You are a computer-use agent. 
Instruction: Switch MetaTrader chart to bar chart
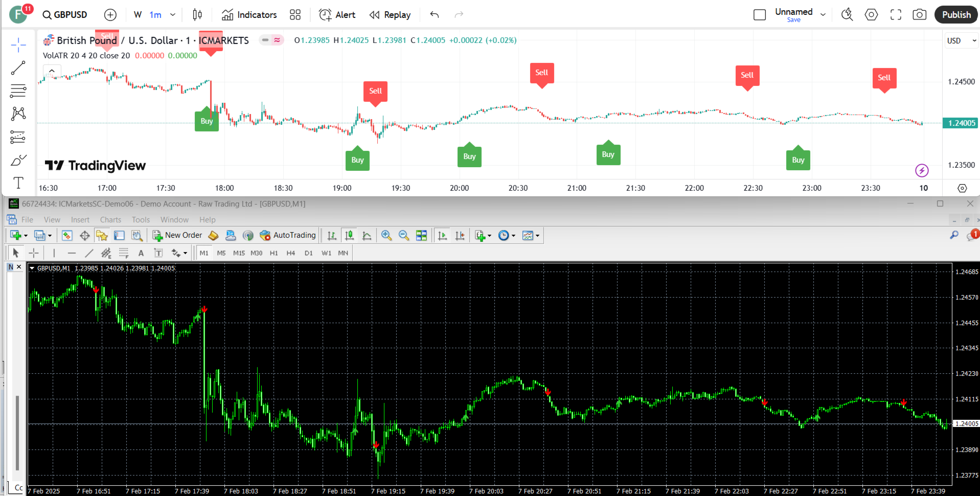pyautogui.click(x=332, y=235)
